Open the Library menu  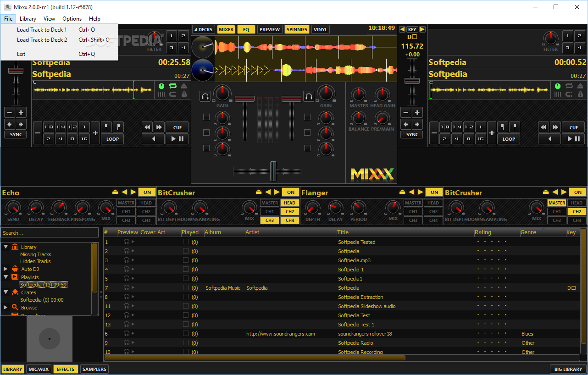pos(28,19)
